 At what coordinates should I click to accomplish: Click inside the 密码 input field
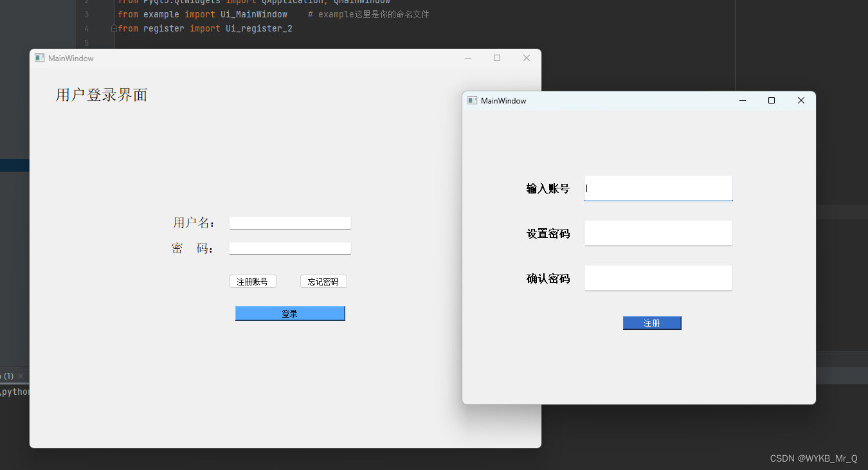[290, 248]
